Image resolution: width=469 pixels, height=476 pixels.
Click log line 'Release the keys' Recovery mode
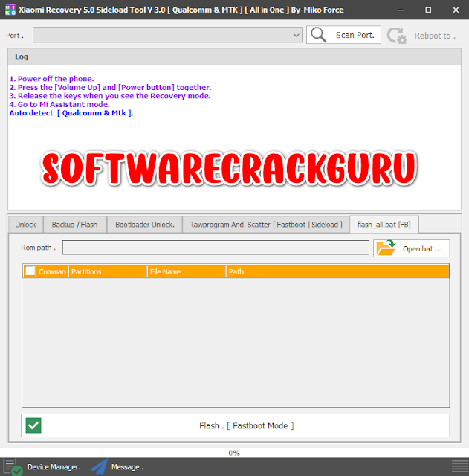[x=110, y=96]
